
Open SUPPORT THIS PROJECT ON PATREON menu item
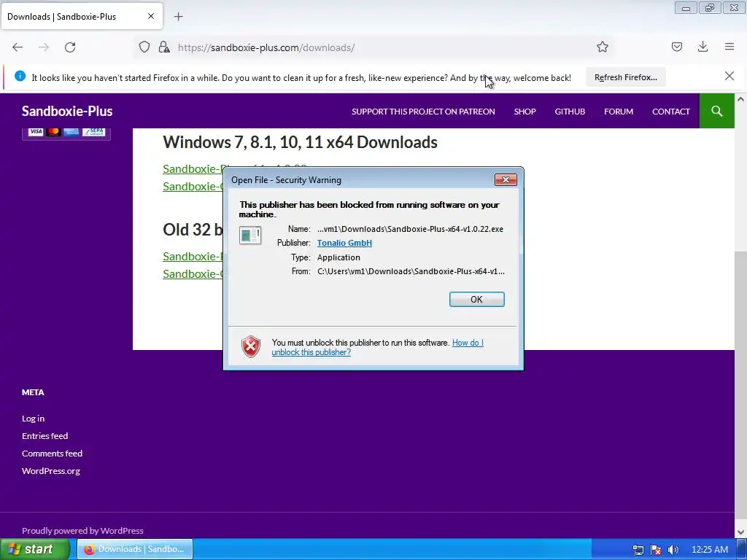pos(423,112)
